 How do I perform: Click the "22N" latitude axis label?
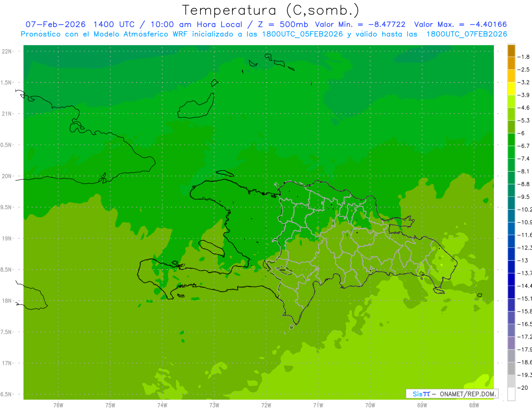(x=6, y=51)
